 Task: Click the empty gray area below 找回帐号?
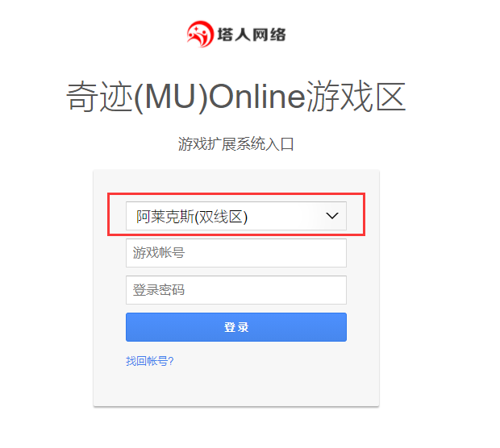[236, 387]
